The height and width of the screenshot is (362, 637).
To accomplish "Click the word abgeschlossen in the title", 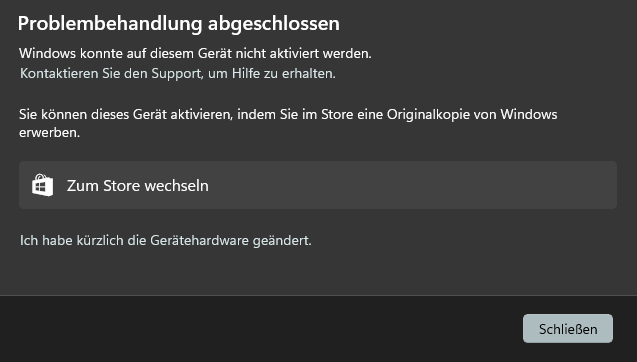I will (274, 24).
